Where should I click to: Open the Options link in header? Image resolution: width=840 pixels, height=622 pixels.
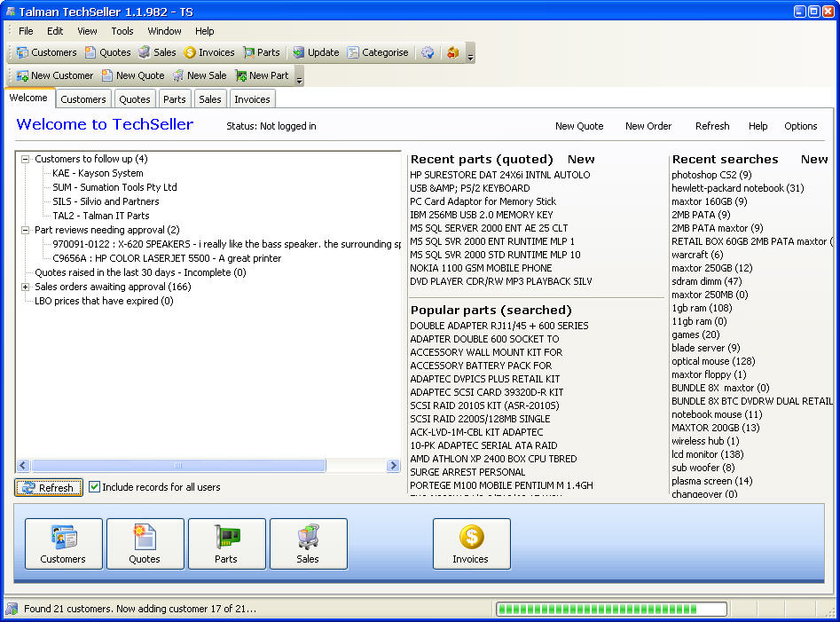800,126
